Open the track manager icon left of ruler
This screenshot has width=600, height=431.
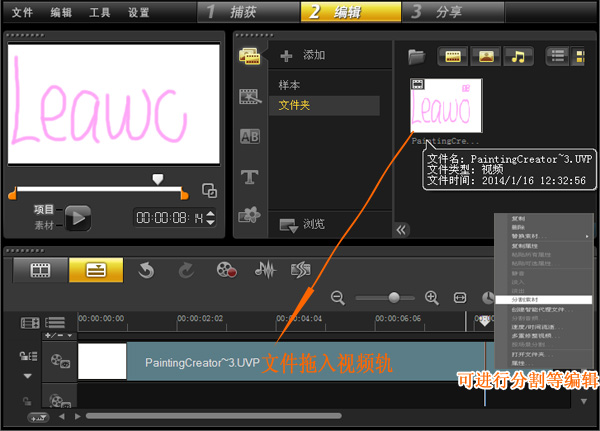[30, 323]
